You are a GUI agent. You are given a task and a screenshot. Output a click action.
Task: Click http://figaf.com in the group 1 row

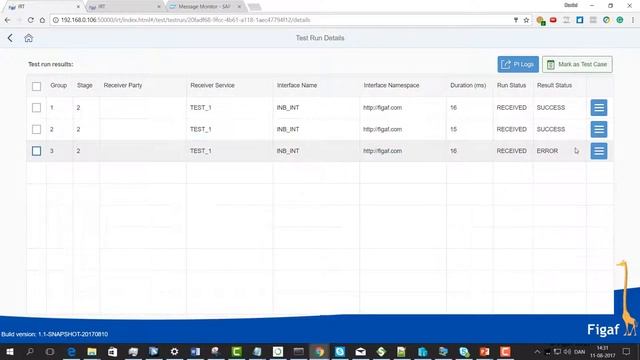[x=382, y=107]
